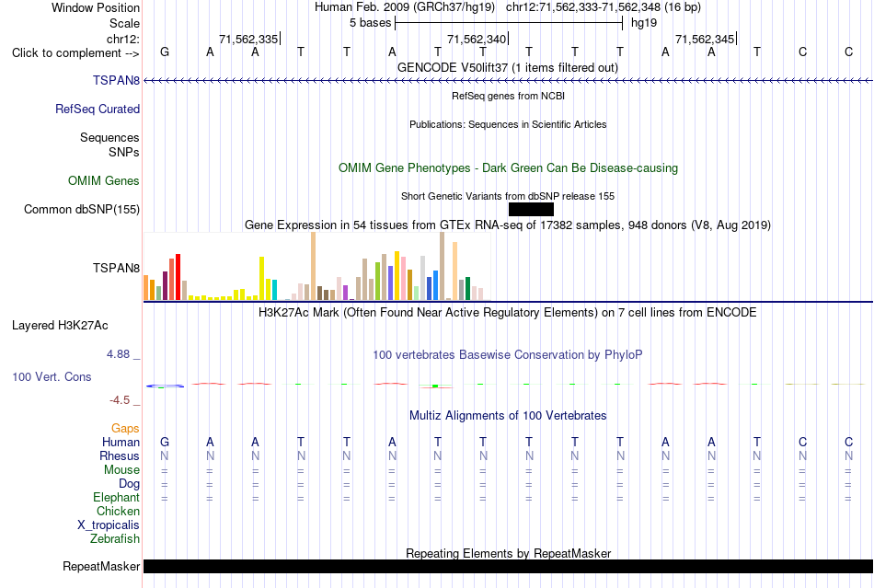874x588 pixels.
Task: Click the PhyloP minimum value -4.5
Action: coord(120,400)
